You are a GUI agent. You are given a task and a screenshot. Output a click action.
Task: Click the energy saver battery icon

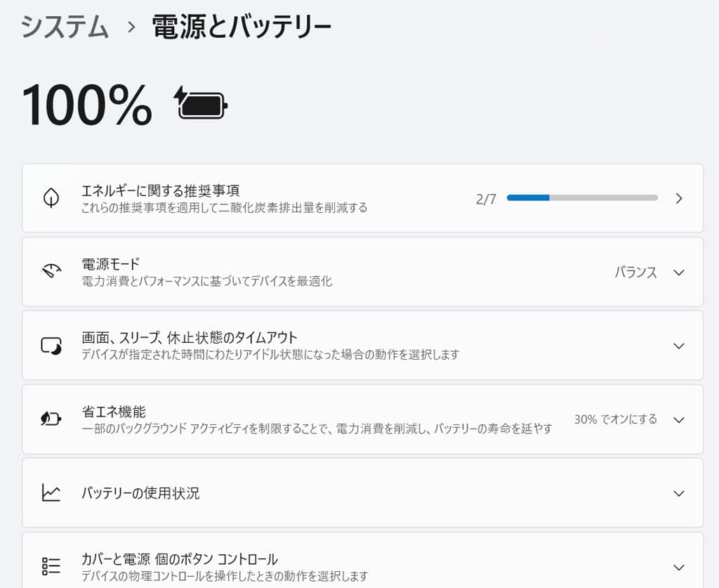(x=51, y=419)
